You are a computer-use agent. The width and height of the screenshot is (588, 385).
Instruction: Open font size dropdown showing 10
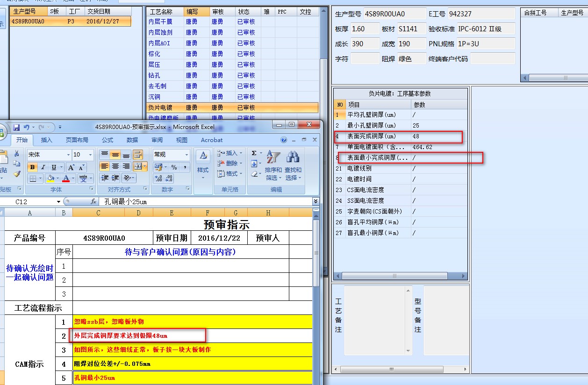point(91,154)
